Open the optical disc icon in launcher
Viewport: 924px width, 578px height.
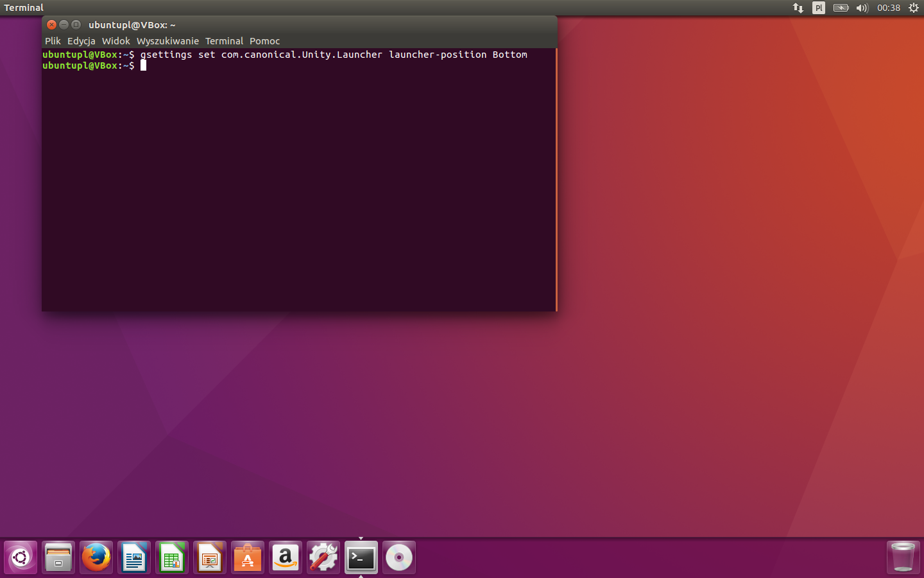point(399,557)
